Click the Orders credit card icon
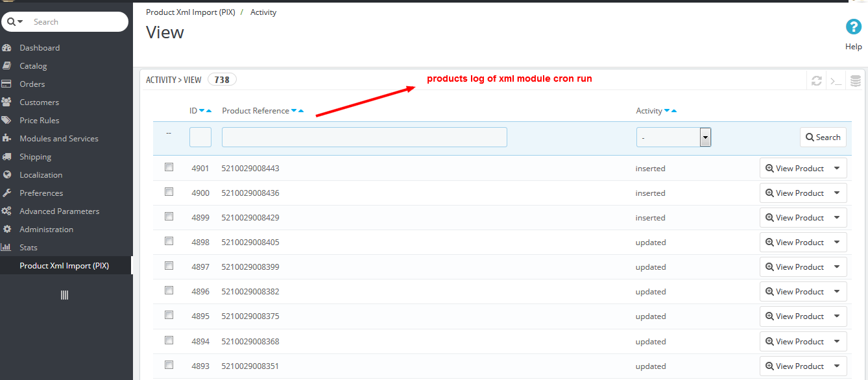The image size is (868, 380). tap(6, 84)
